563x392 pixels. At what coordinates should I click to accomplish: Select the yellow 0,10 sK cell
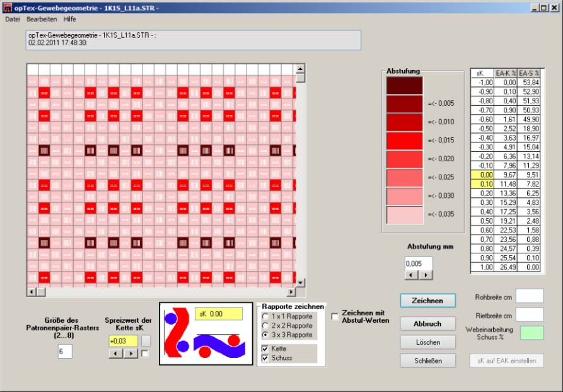482,184
